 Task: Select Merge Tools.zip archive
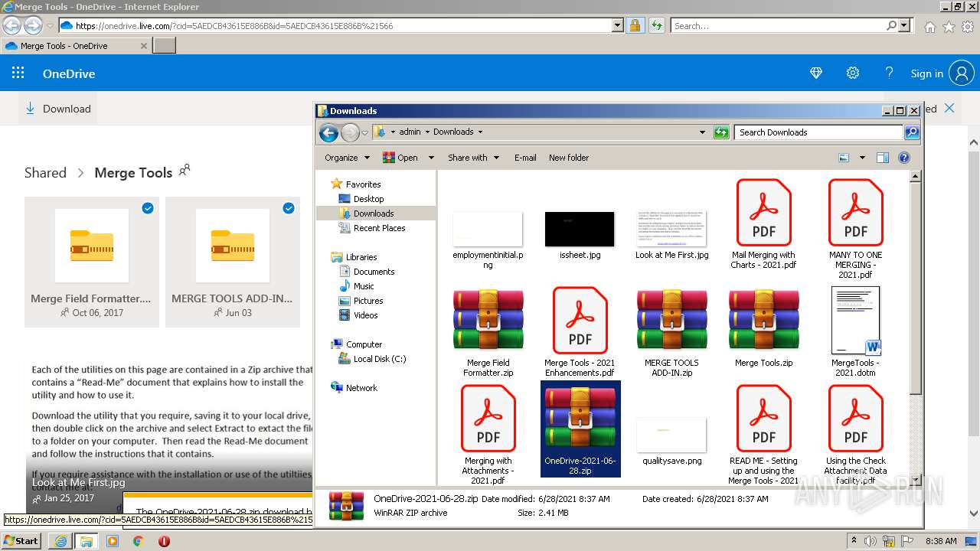click(x=763, y=328)
